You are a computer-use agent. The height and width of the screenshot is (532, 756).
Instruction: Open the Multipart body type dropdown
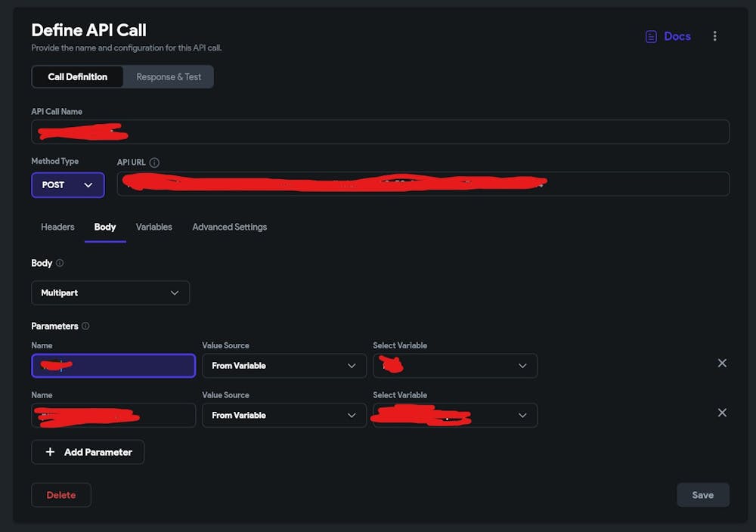(x=110, y=292)
